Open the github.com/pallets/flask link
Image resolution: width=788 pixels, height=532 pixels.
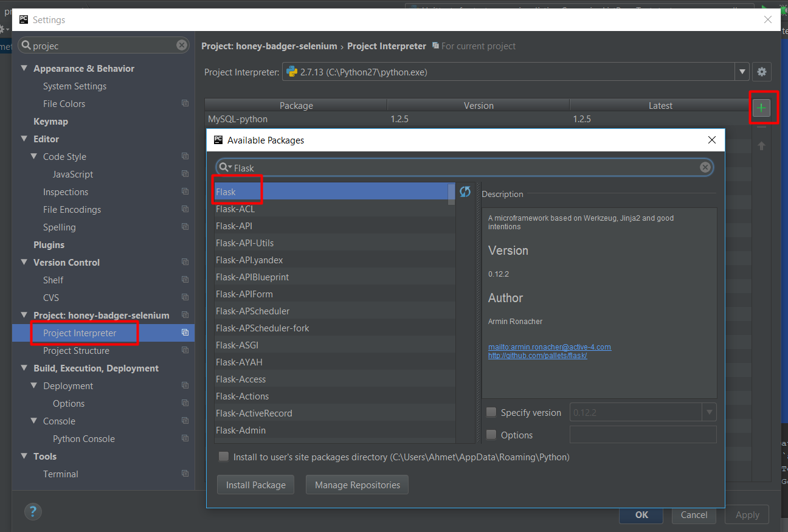[x=537, y=355]
